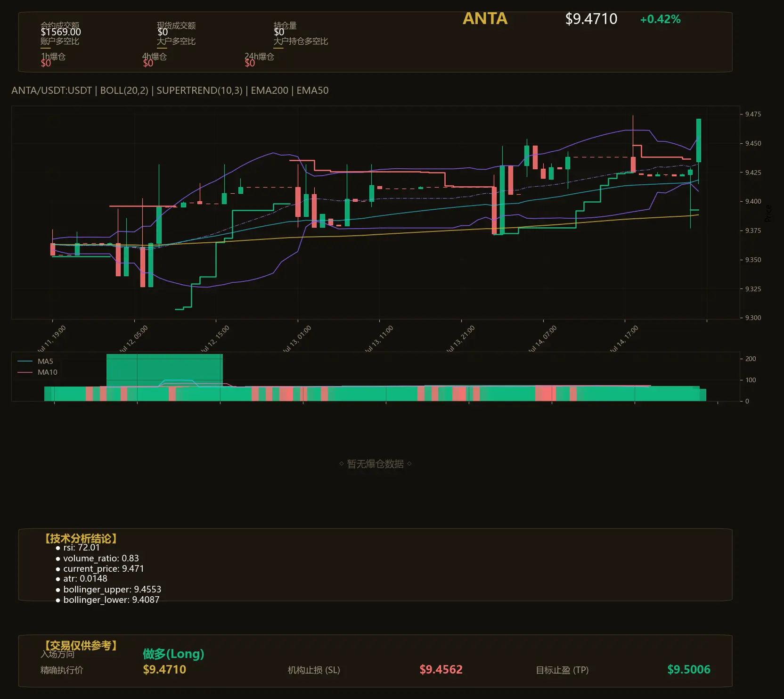
Task: Click the 1h liquidation $0 value
Action: (x=46, y=63)
